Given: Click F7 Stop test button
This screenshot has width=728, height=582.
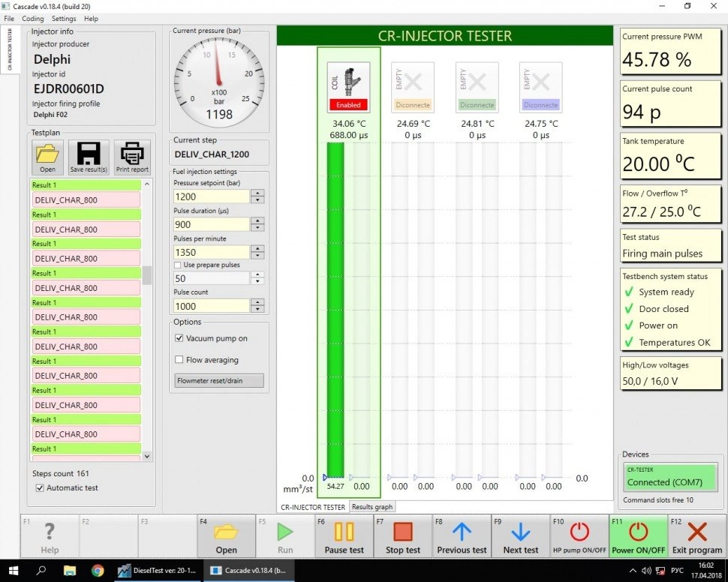Looking at the screenshot, I should 402,536.
